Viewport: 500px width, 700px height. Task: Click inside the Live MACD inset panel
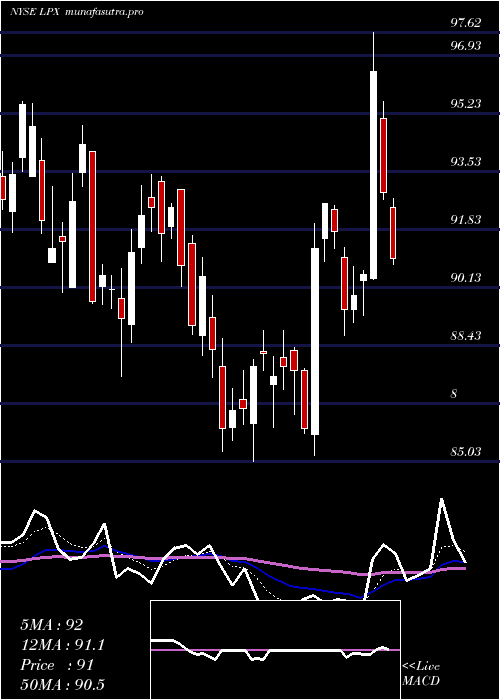[x=275, y=650]
